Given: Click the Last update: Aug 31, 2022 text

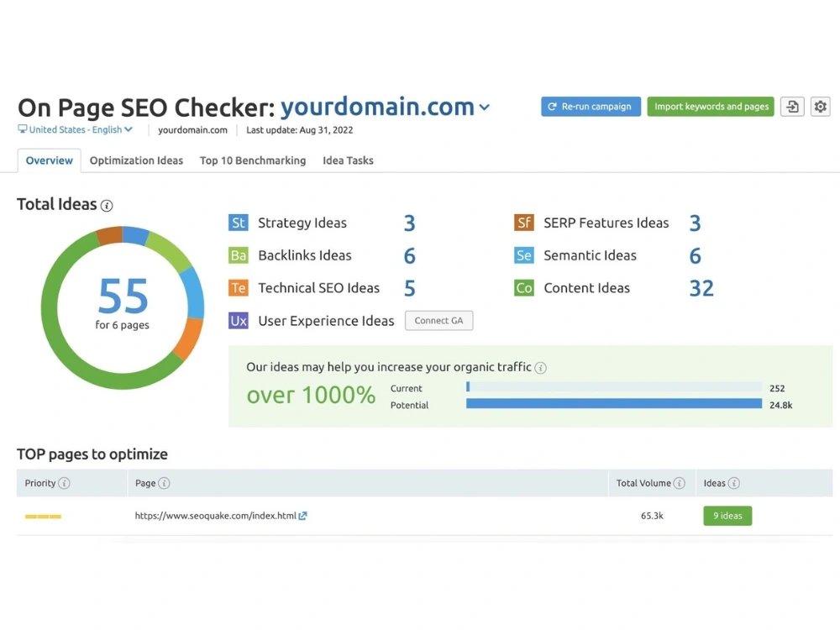Looking at the screenshot, I should click(300, 130).
